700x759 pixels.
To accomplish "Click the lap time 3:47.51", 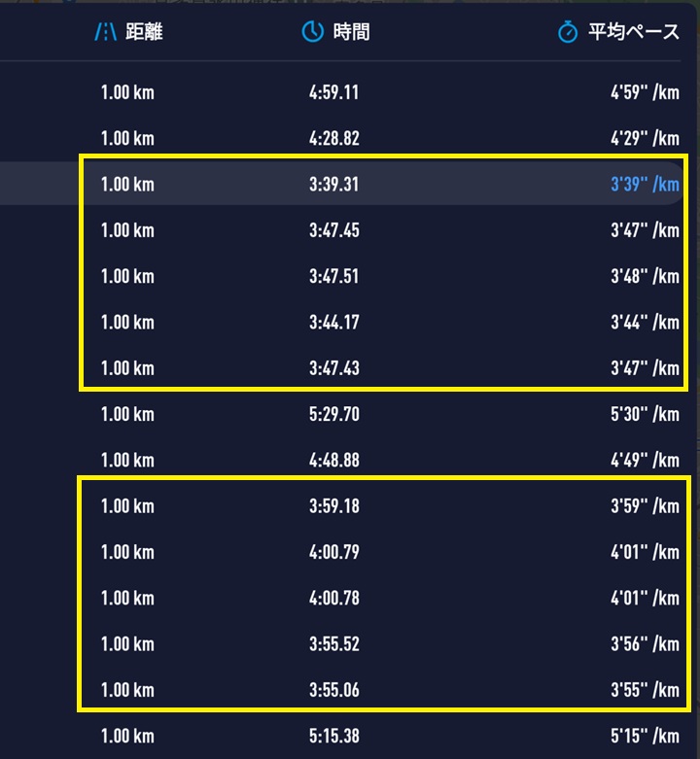I will (334, 276).
